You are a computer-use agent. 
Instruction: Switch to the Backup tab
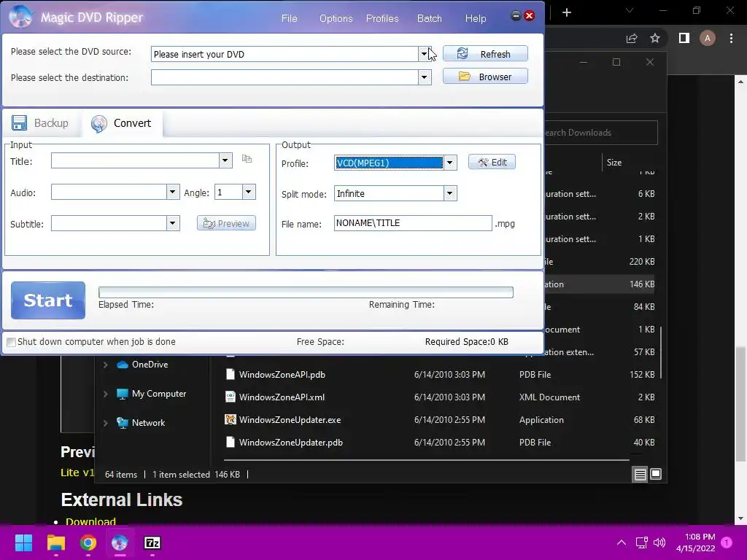coord(41,122)
